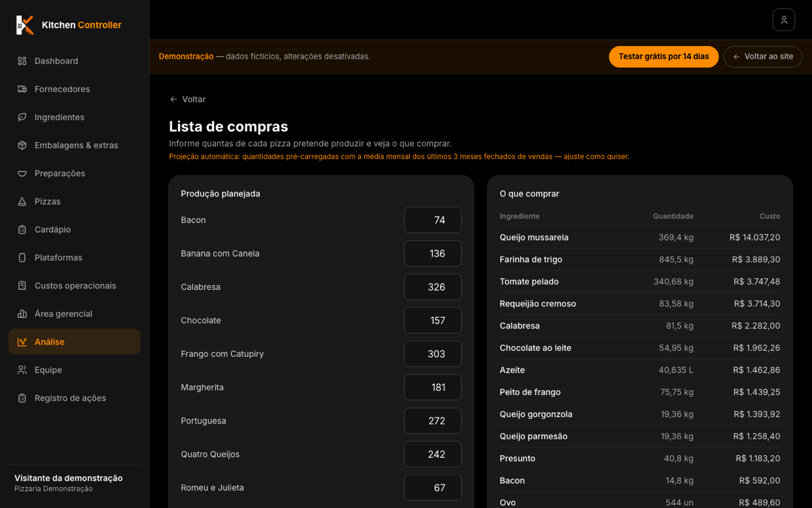
Task: Click the Embalagens & extras box icon
Action: pos(22,145)
